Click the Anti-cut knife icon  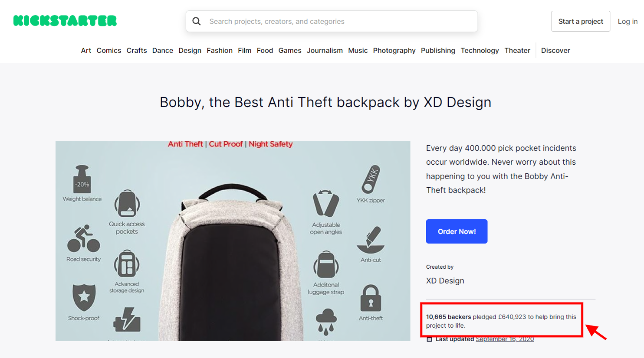tap(371, 240)
